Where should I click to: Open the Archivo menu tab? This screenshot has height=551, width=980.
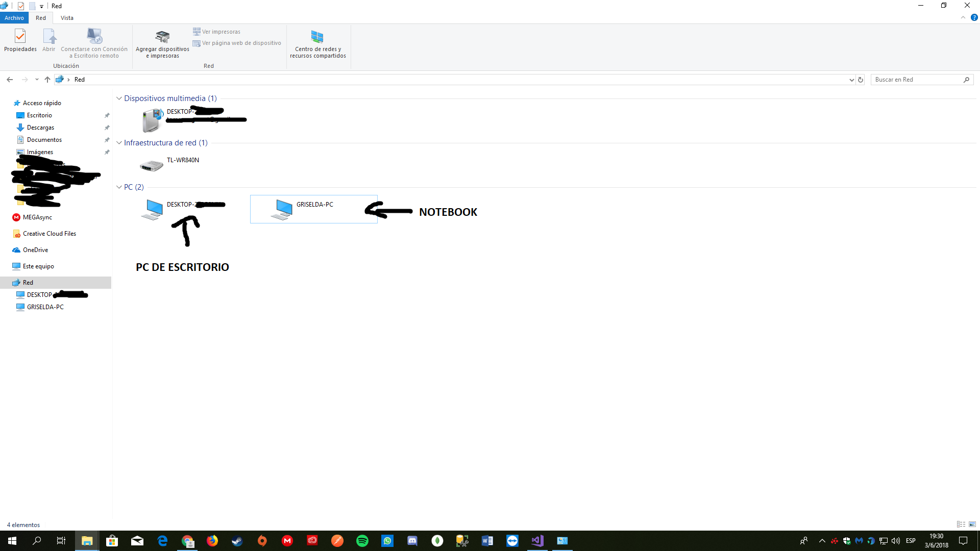pyautogui.click(x=14, y=18)
